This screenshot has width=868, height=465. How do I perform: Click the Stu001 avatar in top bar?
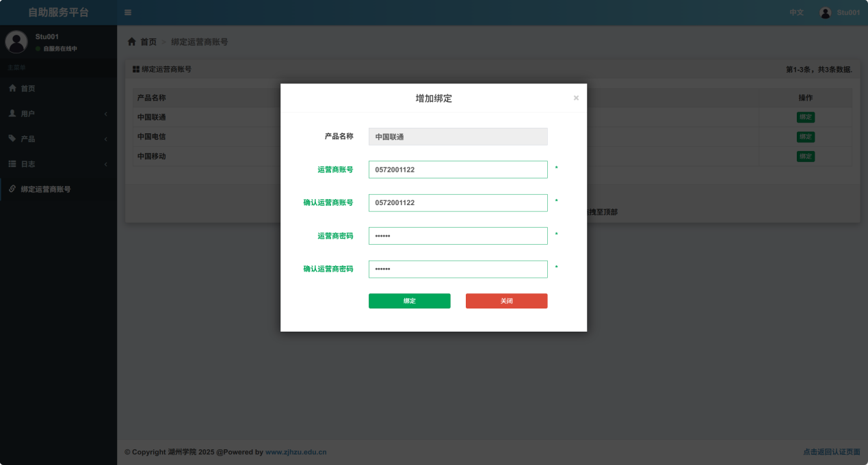point(826,12)
